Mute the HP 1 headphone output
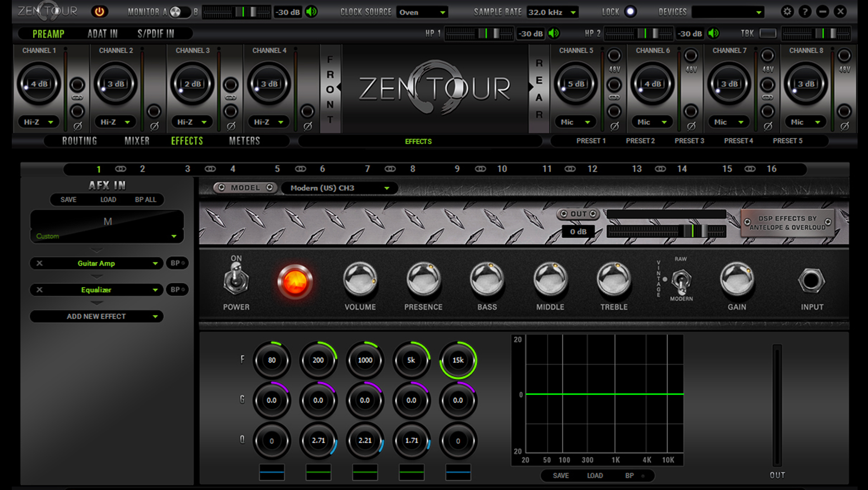Image resolution: width=868 pixels, height=490 pixels. (554, 33)
